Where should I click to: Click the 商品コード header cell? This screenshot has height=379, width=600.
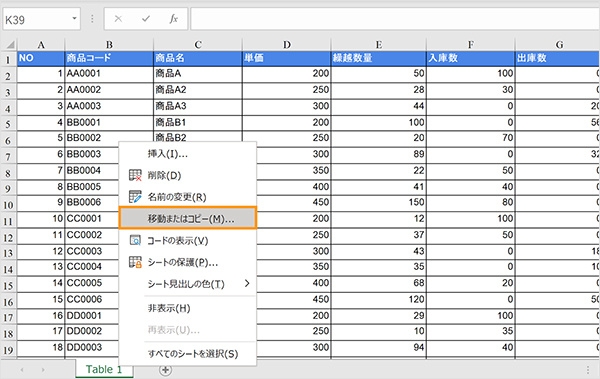[109, 59]
